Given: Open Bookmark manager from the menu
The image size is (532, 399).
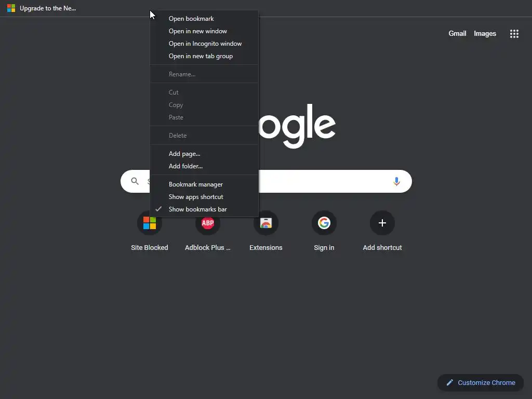Looking at the screenshot, I should (204, 184).
